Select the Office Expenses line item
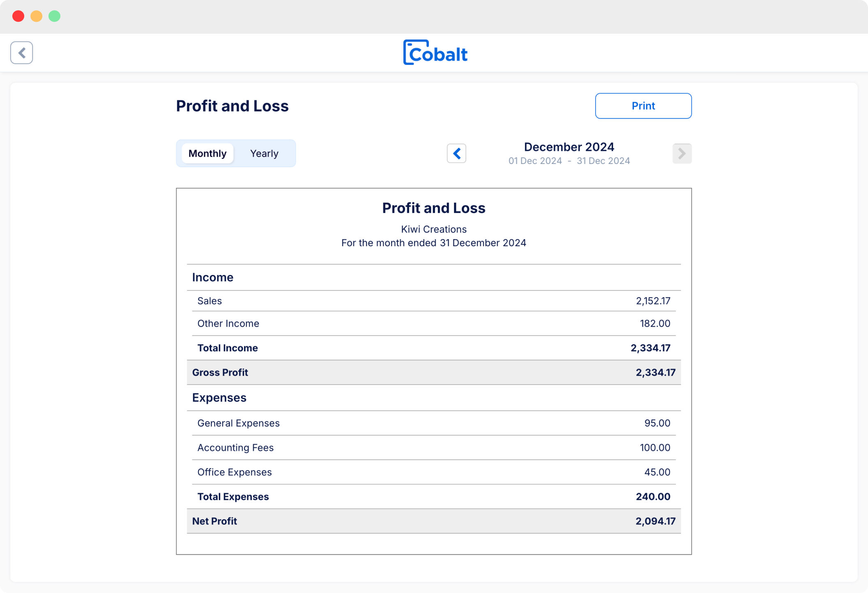Image resolution: width=868 pixels, height=593 pixels. 433,472
